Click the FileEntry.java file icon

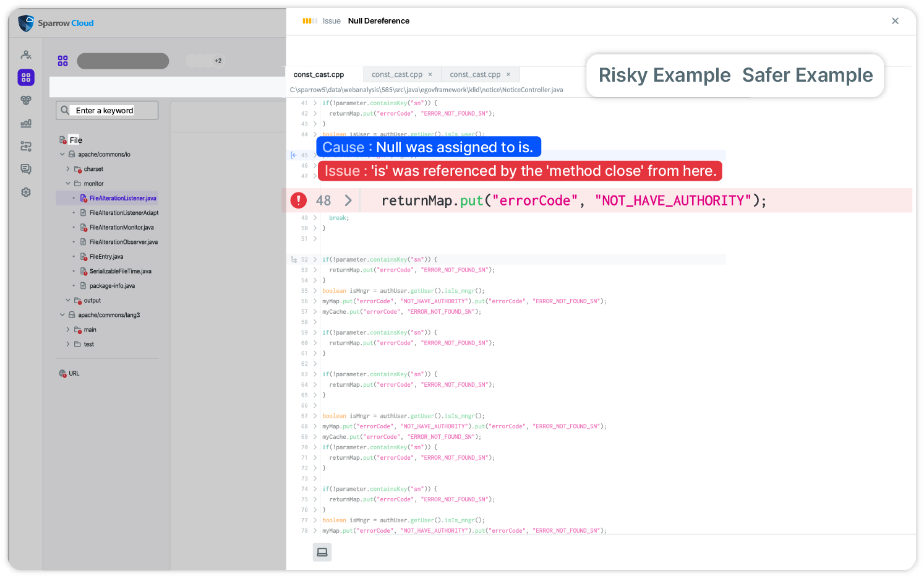click(x=83, y=256)
